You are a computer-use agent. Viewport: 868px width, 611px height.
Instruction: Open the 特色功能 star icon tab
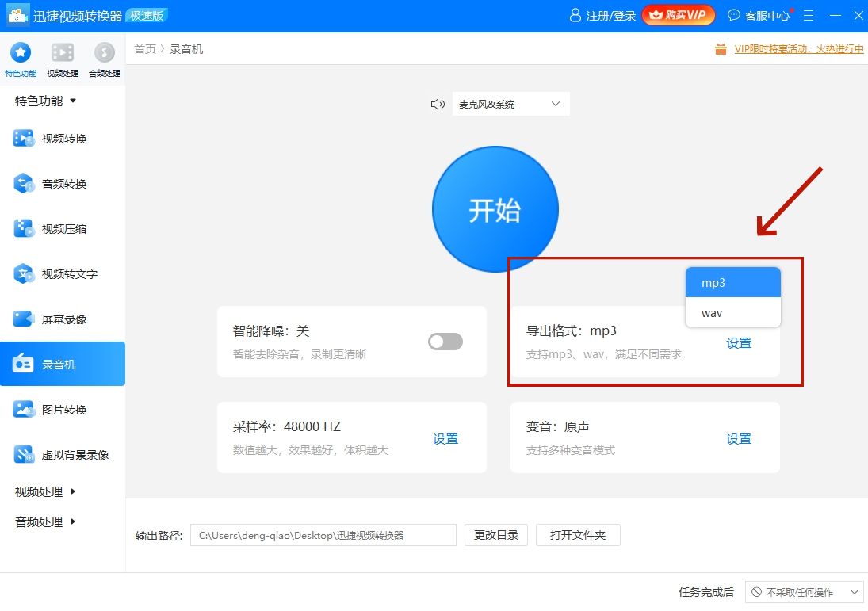click(x=21, y=52)
